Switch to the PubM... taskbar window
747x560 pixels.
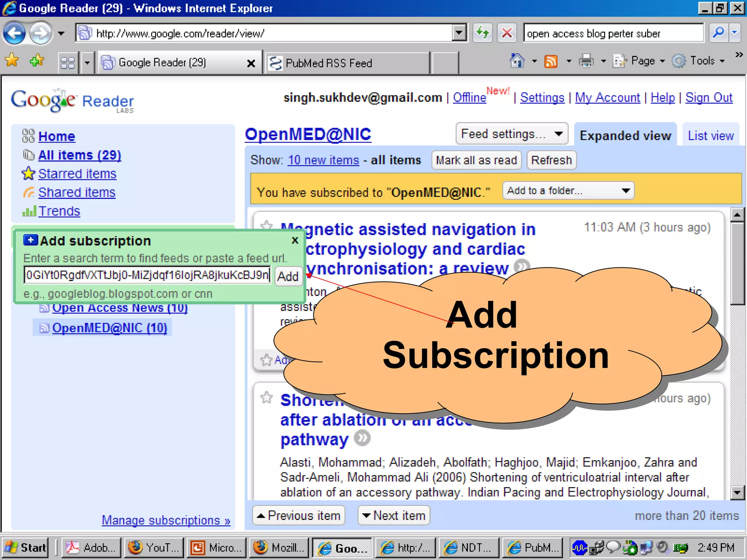[533, 548]
